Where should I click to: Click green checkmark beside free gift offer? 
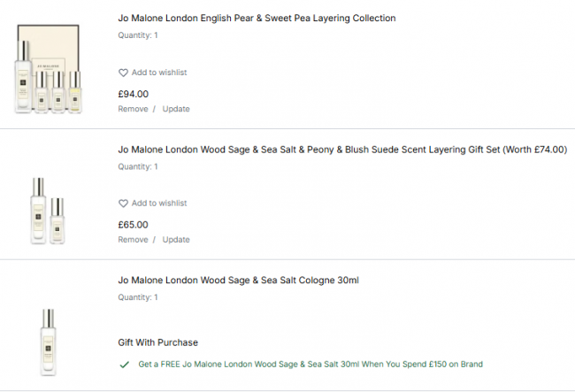pos(124,364)
